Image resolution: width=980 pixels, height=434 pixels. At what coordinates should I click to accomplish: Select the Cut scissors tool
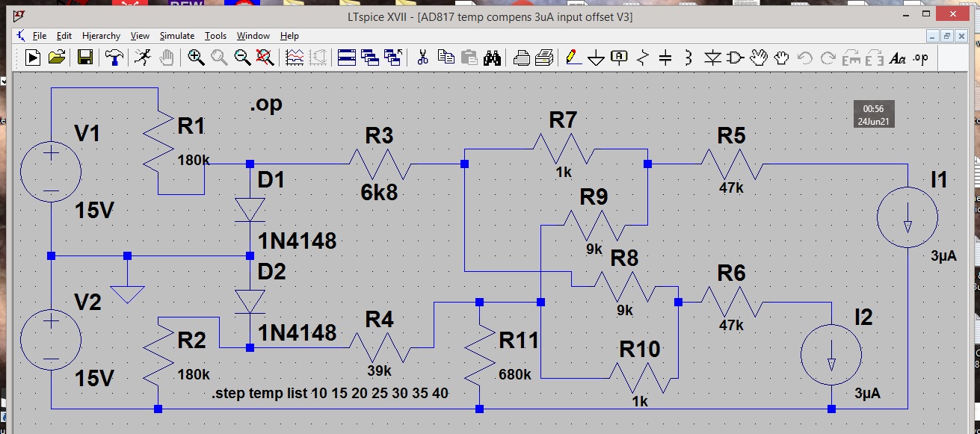(x=422, y=58)
